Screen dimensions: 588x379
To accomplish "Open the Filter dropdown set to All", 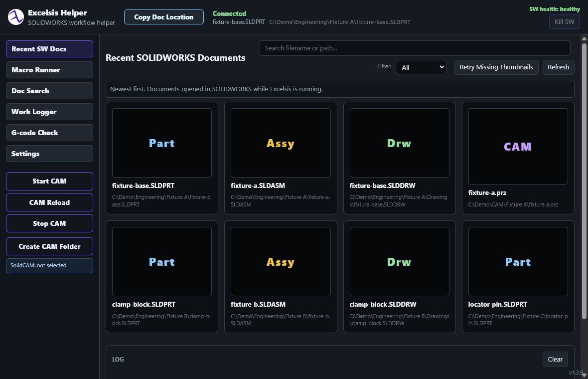I will [x=421, y=67].
